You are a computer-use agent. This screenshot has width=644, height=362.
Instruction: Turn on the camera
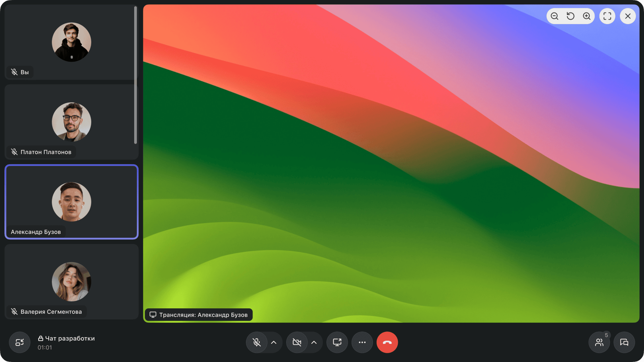(297, 342)
